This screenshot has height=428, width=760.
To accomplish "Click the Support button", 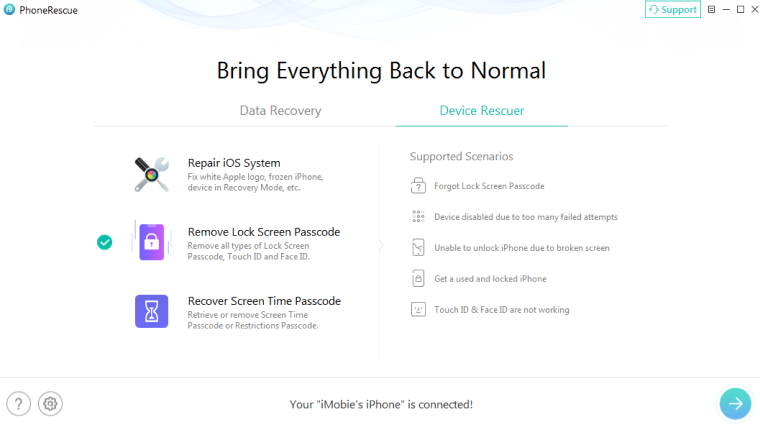I will (672, 10).
